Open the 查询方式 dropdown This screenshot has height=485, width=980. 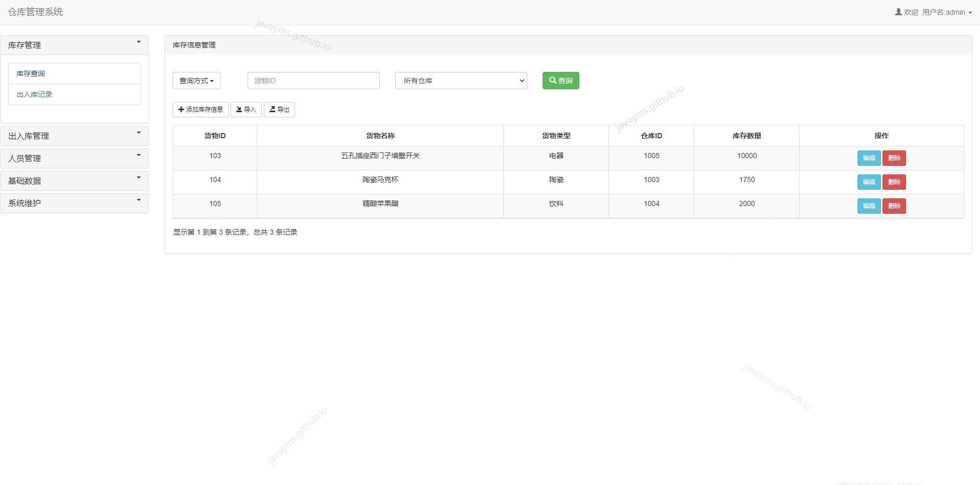pos(196,80)
